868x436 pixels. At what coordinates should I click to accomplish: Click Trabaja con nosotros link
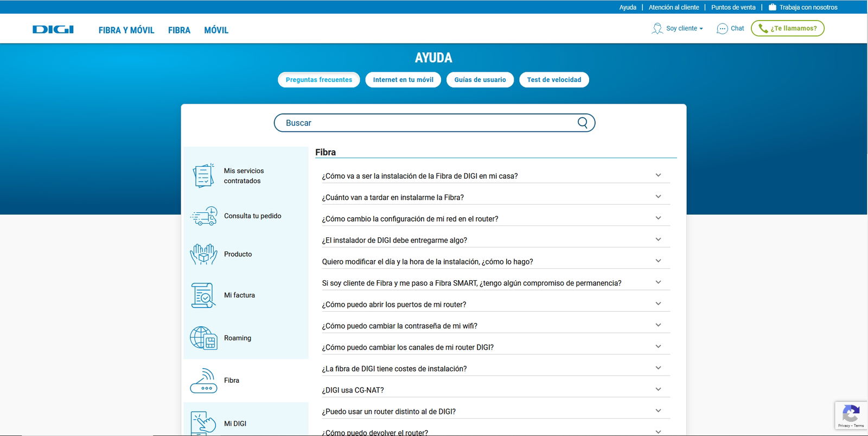tap(808, 7)
